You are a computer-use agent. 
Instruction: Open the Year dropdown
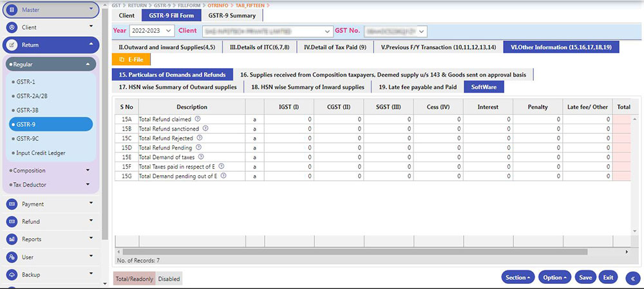[152, 31]
